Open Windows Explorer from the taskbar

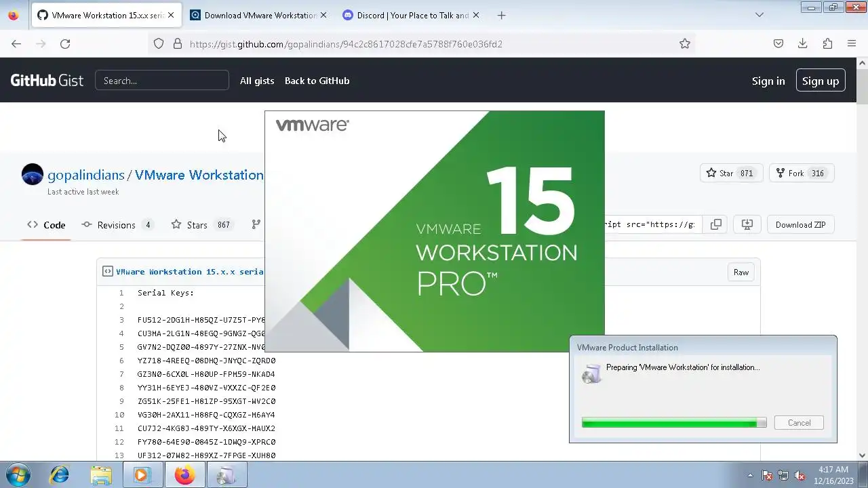point(101,475)
